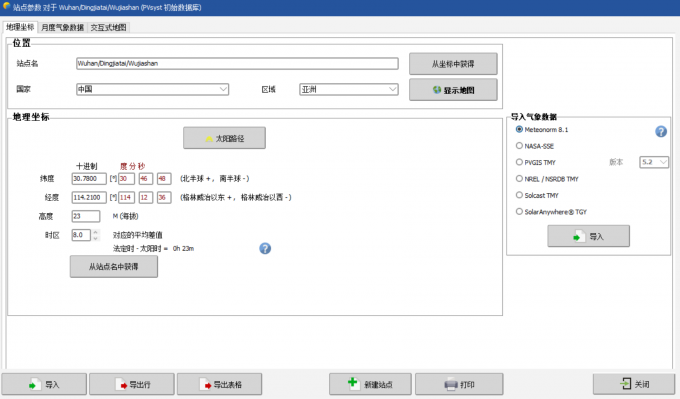
Task: Click the latitude degrees field 30
Action: click(126, 178)
